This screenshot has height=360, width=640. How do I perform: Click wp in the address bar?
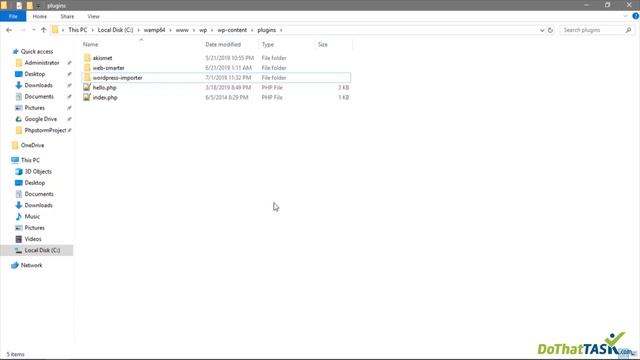pyautogui.click(x=203, y=30)
